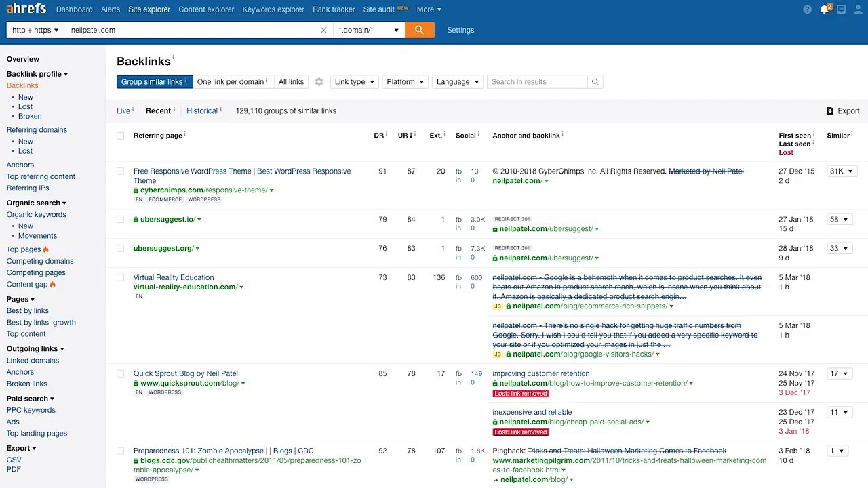Click the user account icon
This screenshot has height=488, width=868.
856,9
